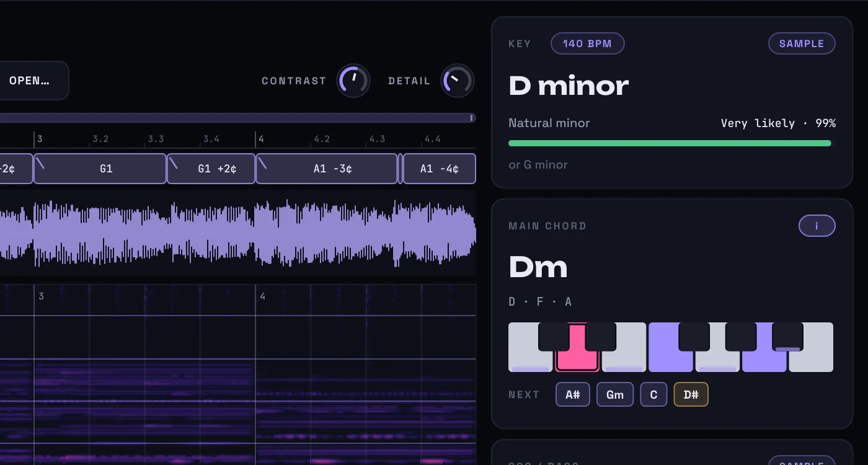The width and height of the screenshot is (868, 465).
Task: Click the "or G minor" alternative text
Action: (538, 165)
